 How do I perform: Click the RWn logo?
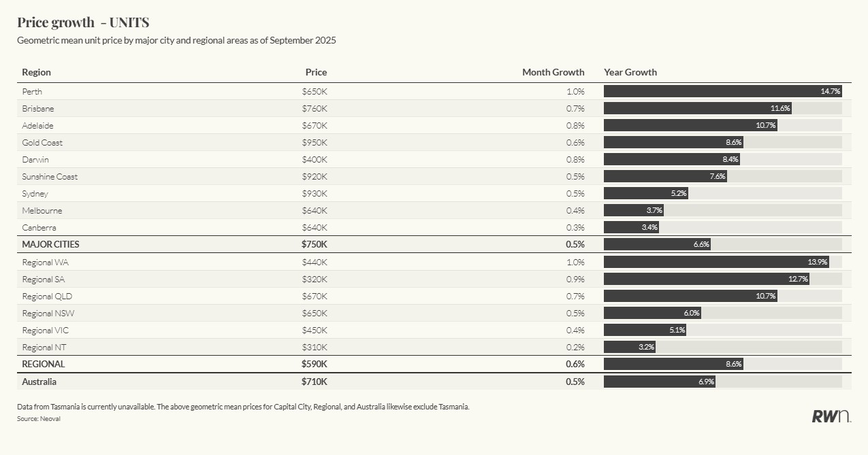[x=831, y=416]
